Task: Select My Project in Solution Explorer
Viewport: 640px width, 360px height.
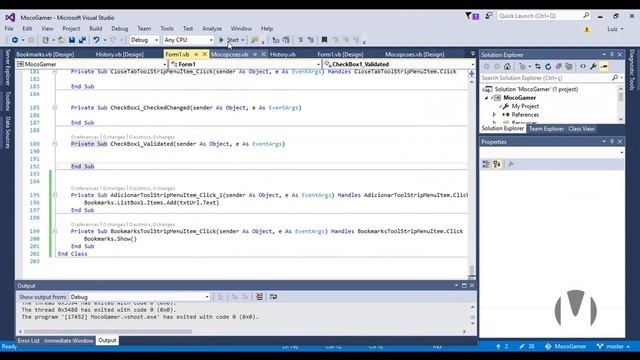Action: [525, 106]
